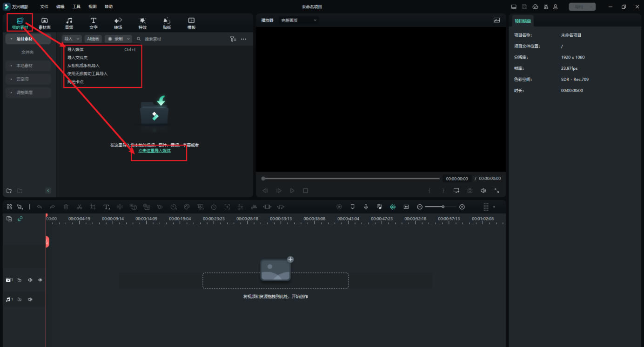Open the 转场 (Transitions) panel
The width and height of the screenshot is (644, 347).
tap(118, 23)
